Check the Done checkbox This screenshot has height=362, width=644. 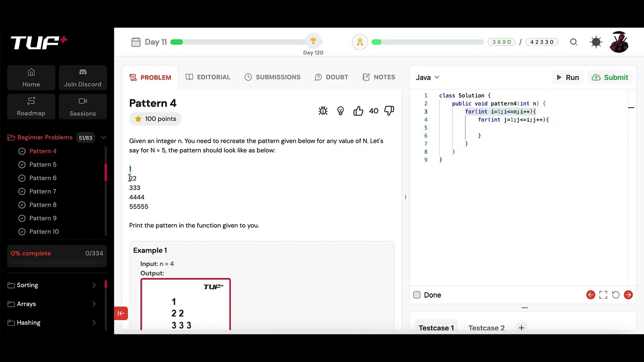tap(417, 295)
